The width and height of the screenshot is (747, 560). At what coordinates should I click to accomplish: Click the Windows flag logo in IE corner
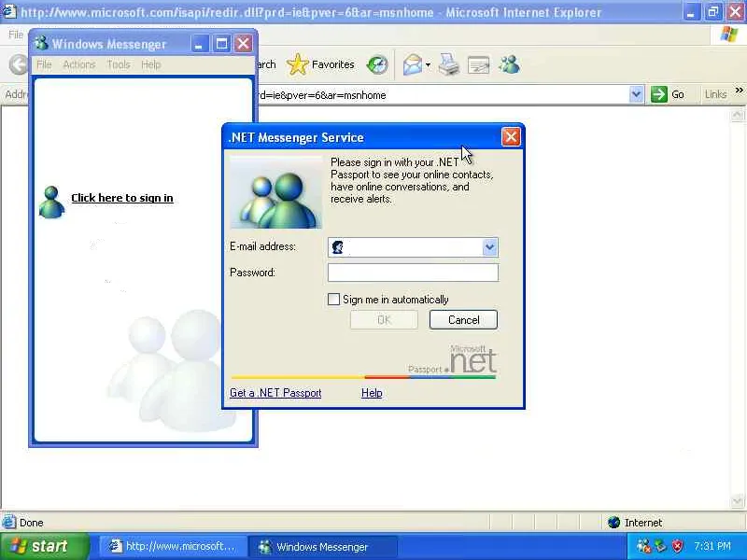[x=729, y=35]
